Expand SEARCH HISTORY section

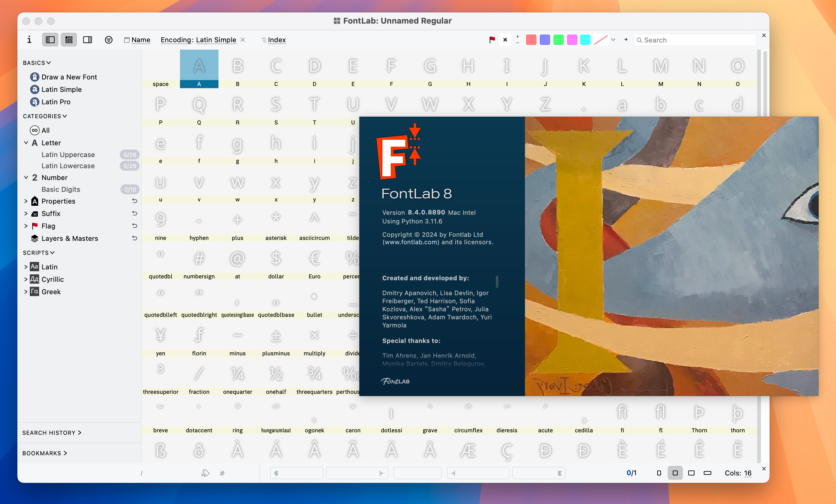(x=52, y=433)
